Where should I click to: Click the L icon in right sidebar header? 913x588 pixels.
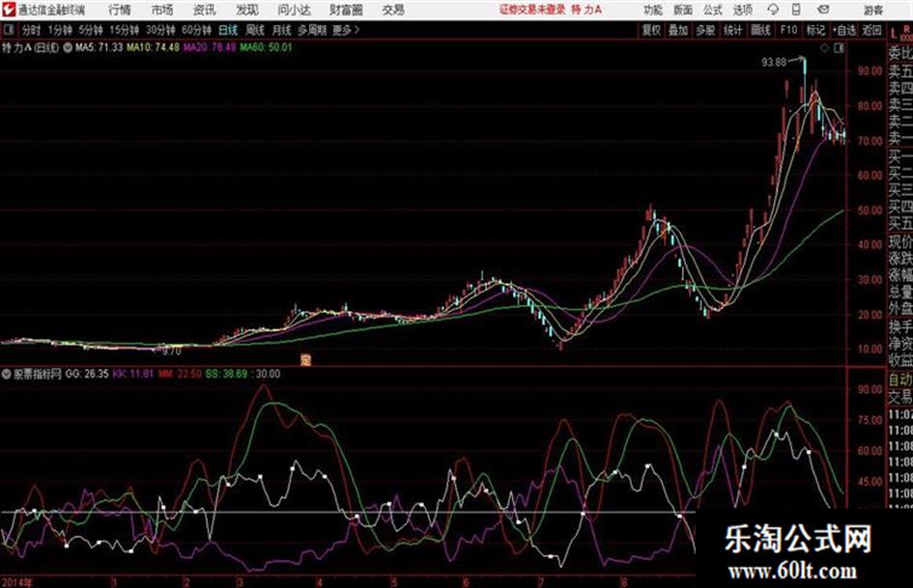click(894, 32)
